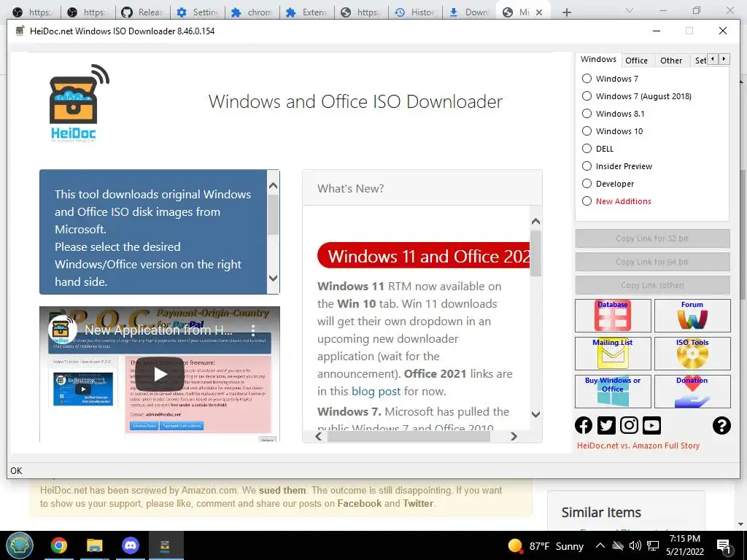Visit HeiDoc YouTube channel icon
This screenshot has height=560, width=747.
pyautogui.click(x=651, y=425)
